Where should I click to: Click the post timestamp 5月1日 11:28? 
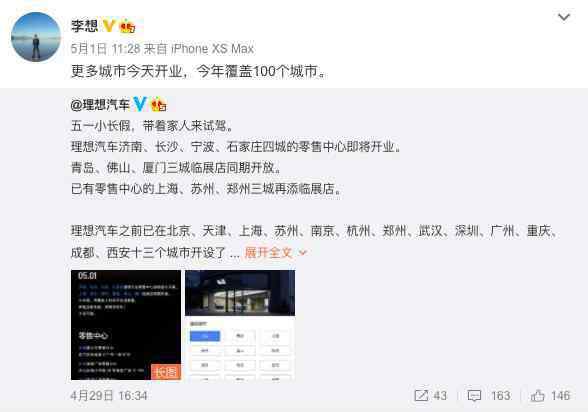pos(105,49)
